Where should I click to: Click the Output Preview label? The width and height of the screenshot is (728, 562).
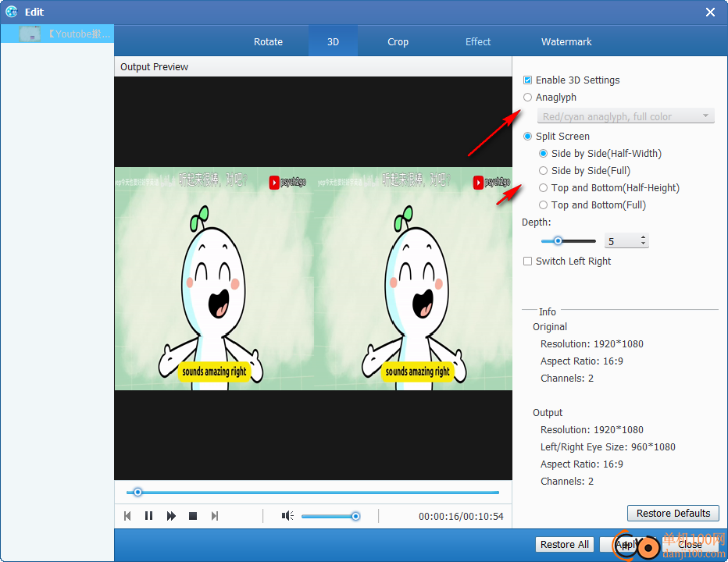(x=154, y=67)
